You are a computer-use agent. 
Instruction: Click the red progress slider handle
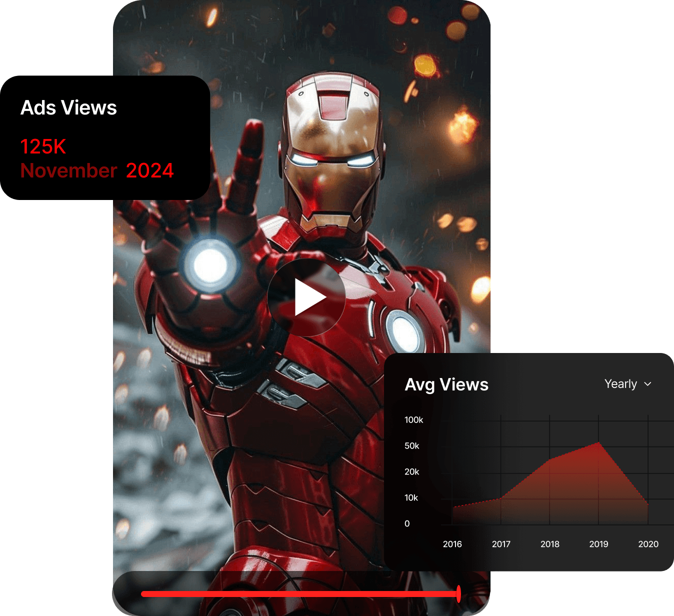(x=458, y=594)
